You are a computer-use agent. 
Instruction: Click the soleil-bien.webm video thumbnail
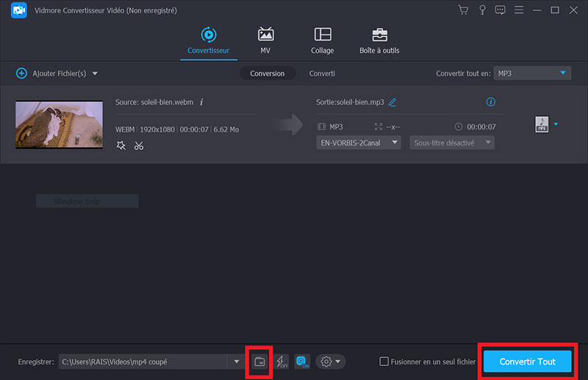(60, 124)
